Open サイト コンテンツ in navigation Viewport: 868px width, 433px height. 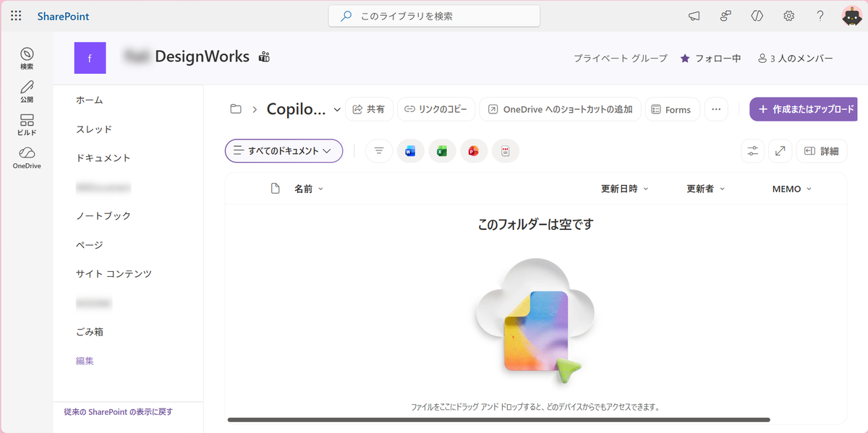pos(114,273)
